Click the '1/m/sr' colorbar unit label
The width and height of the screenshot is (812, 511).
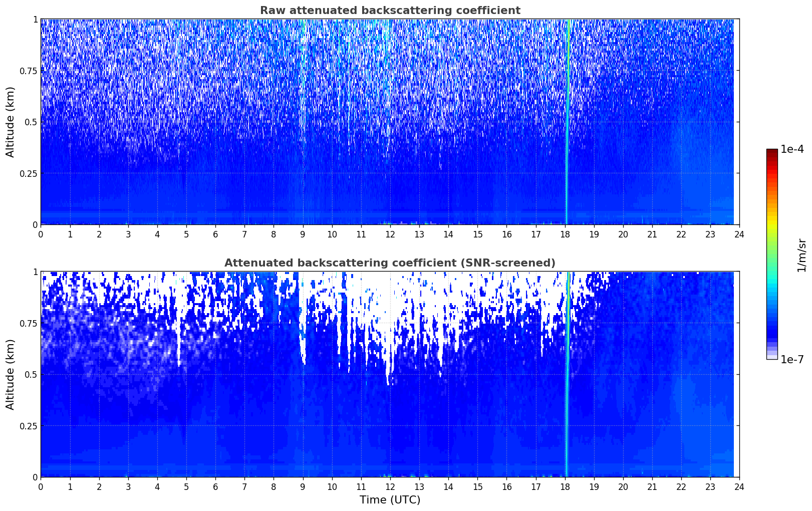801,254
